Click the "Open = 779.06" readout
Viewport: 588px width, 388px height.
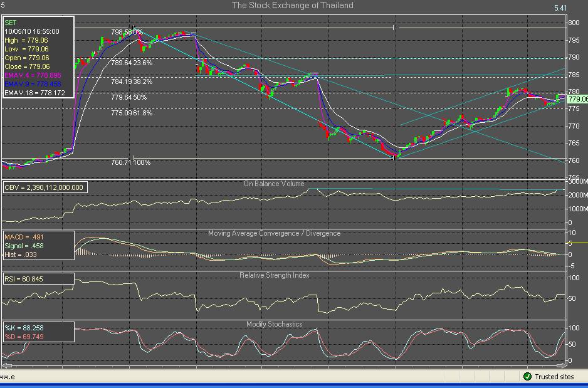coord(27,58)
